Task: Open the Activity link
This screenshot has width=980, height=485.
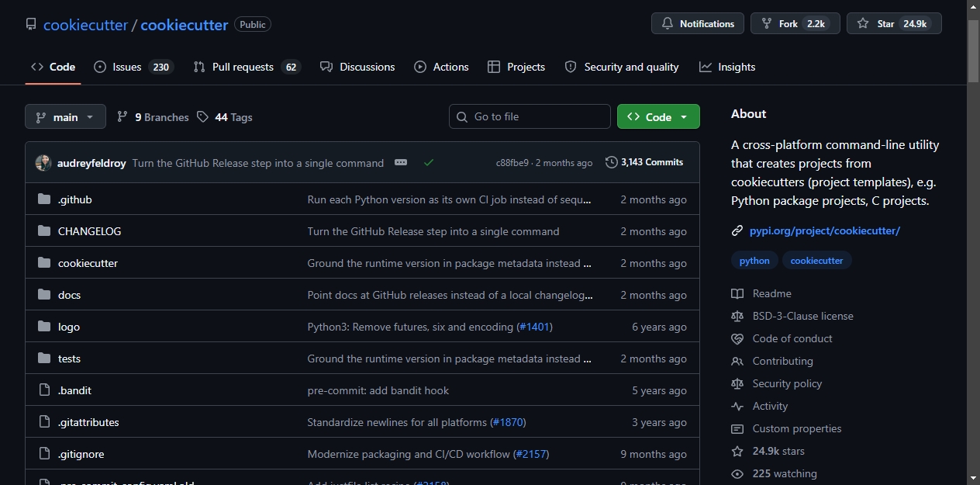Action: [760, 406]
